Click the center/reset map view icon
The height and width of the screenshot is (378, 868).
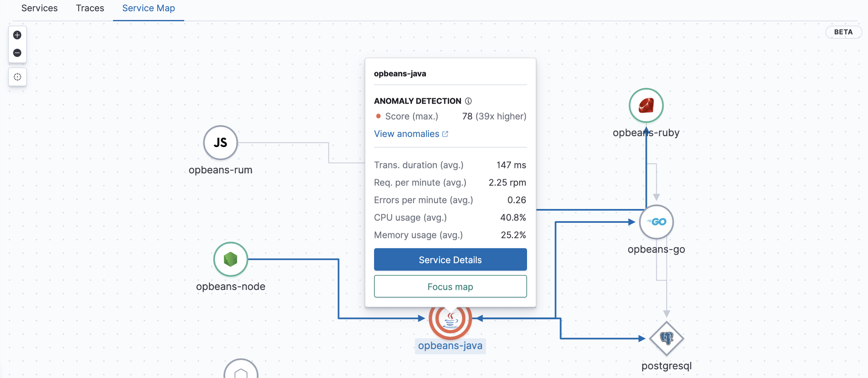(x=17, y=77)
